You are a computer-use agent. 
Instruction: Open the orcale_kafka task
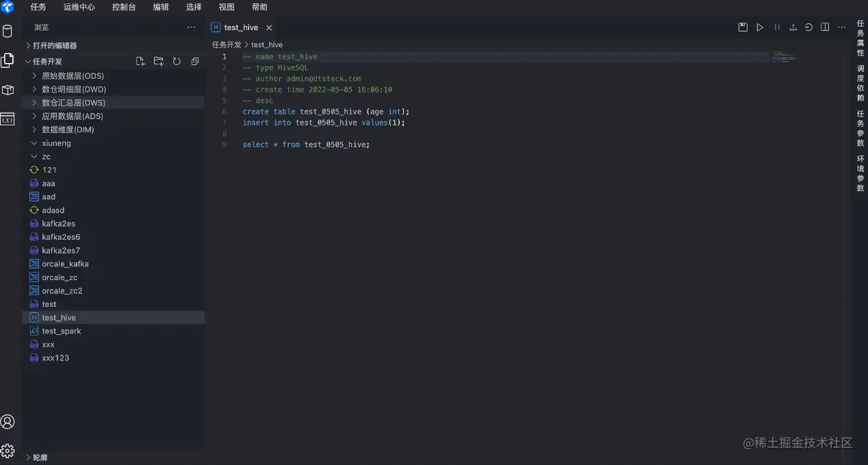114,264
